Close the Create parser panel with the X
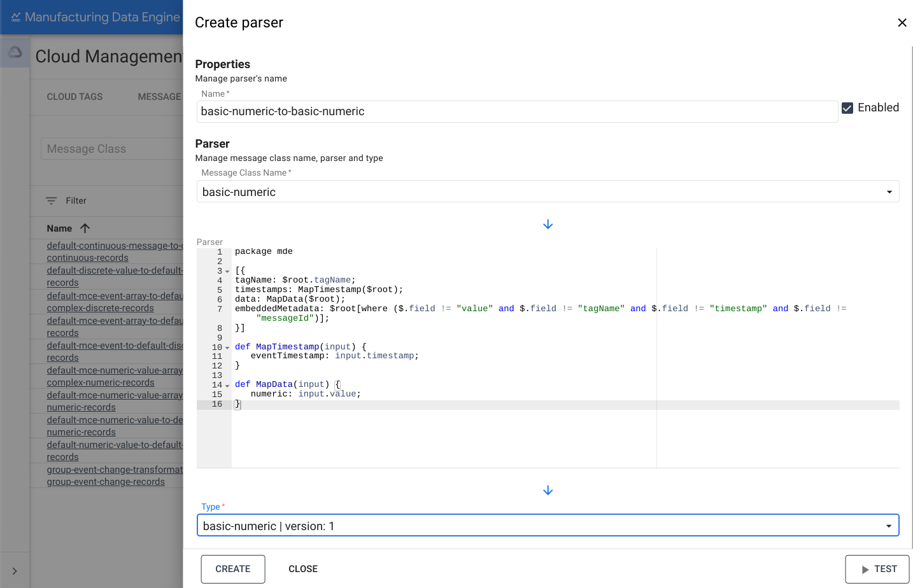This screenshot has width=913, height=588. tap(902, 22)
